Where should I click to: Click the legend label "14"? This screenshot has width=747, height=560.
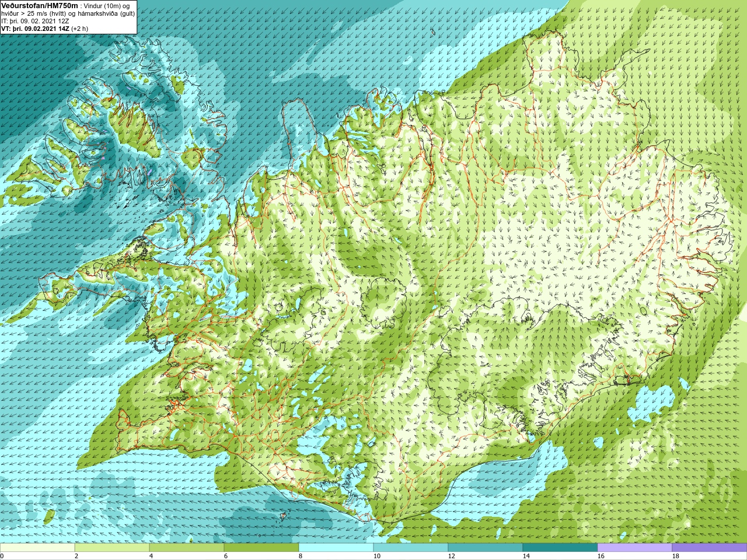pyautogui.click(x=526, y=556)
